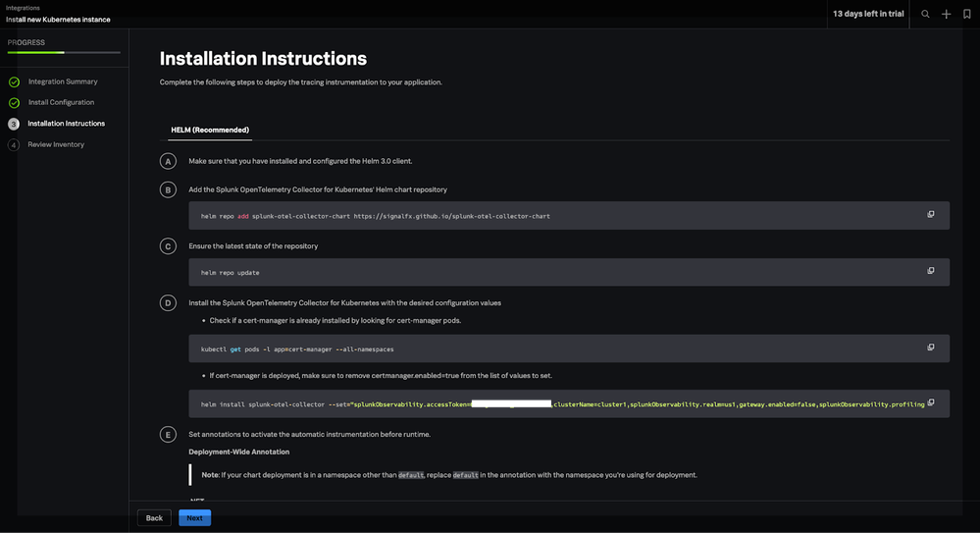Viewport: 980px width, 533px height.
Task: Click the Install Configuration green checkmark icon
Action: (x=14, y=103)
